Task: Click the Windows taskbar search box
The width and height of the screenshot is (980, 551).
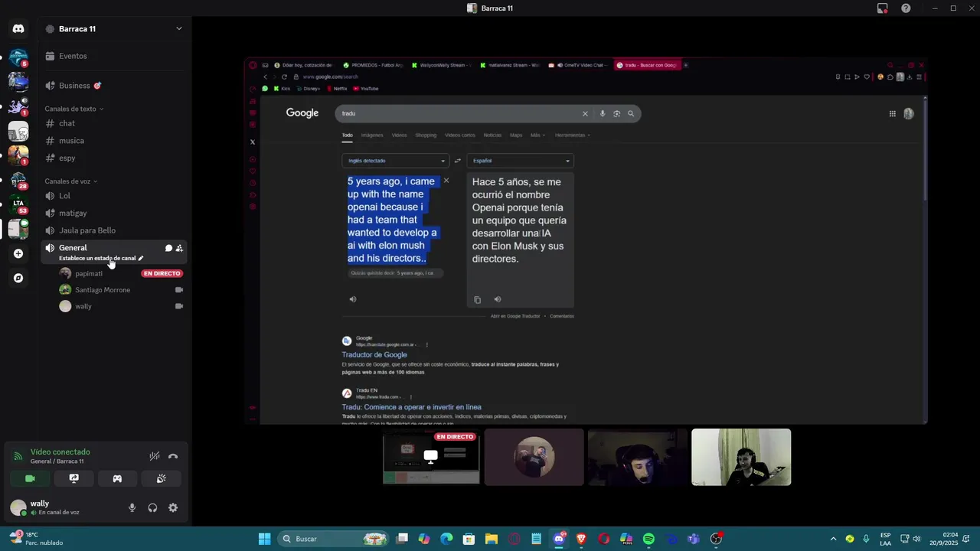Action: coord(332,539)
